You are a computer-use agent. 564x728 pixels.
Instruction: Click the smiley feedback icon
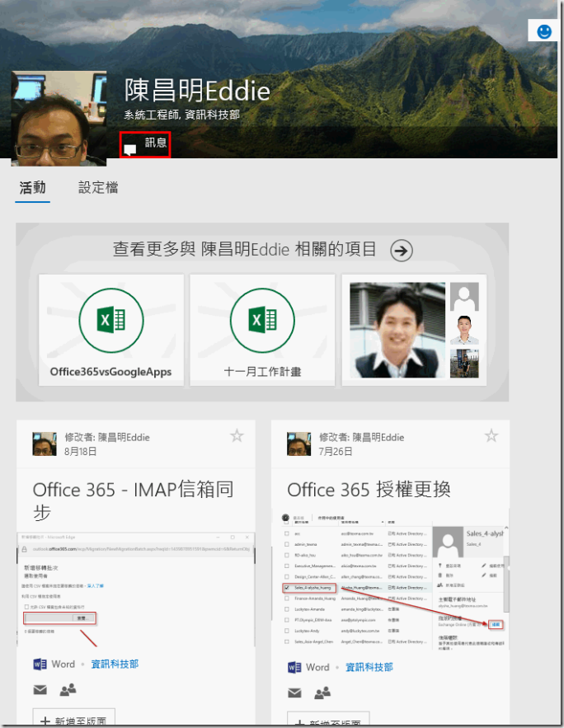543,31
